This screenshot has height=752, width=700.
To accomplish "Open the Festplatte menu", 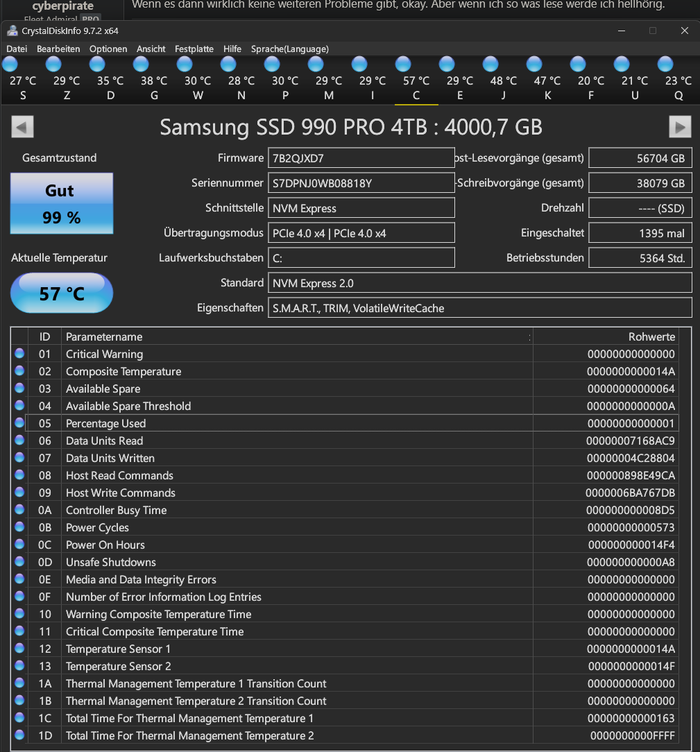I will click(194, 49).
